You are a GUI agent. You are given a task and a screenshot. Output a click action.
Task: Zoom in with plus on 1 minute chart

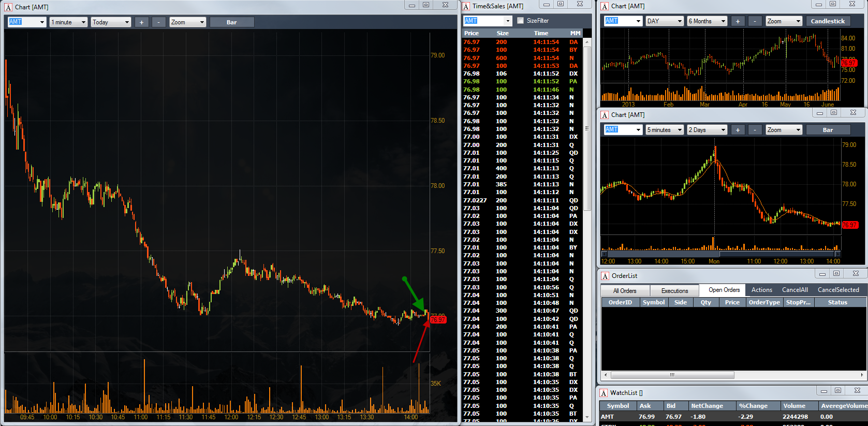(x=141, y=22)
